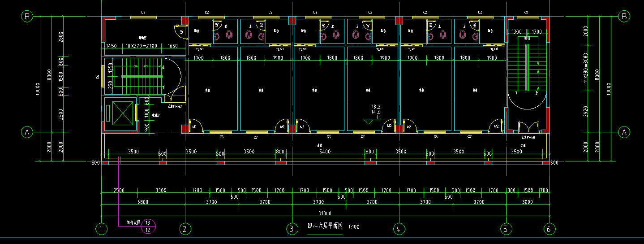
Task: Select the 5800 dimension between axes 1 and 2
Action: tap(142, 202)
